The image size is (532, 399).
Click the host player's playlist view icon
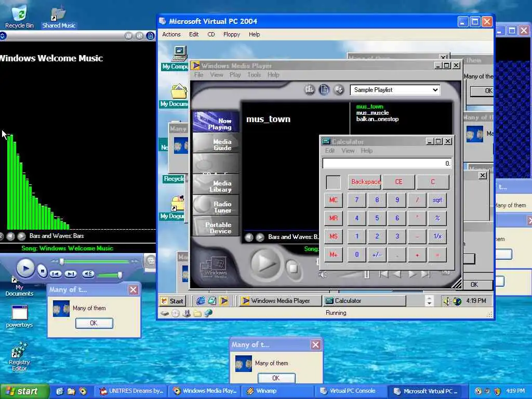[150, 36]
